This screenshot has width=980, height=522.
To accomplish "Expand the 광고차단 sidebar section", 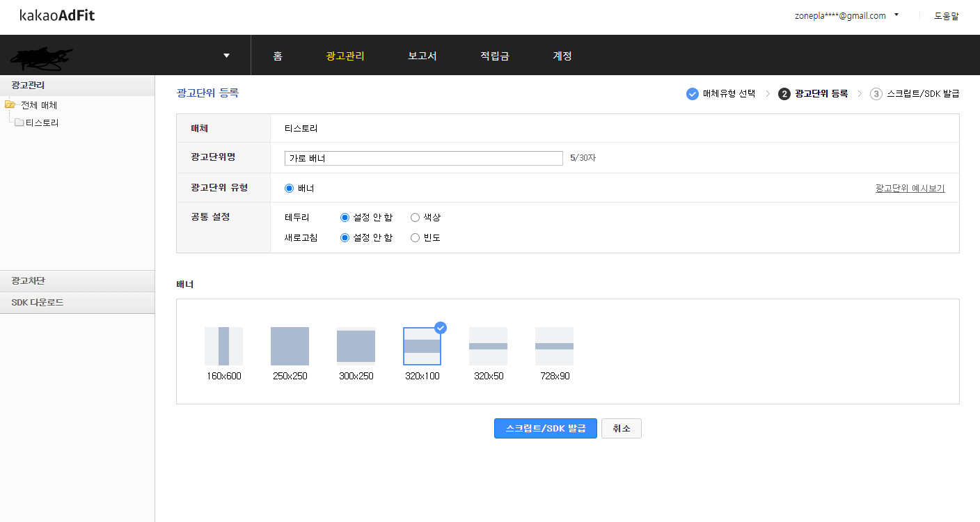I will point(77,281).
